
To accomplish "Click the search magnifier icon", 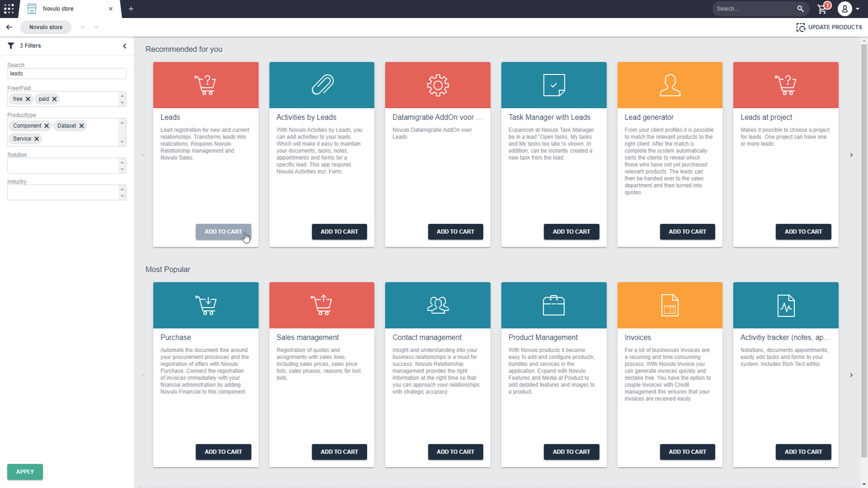I will (x=800, y=9).
